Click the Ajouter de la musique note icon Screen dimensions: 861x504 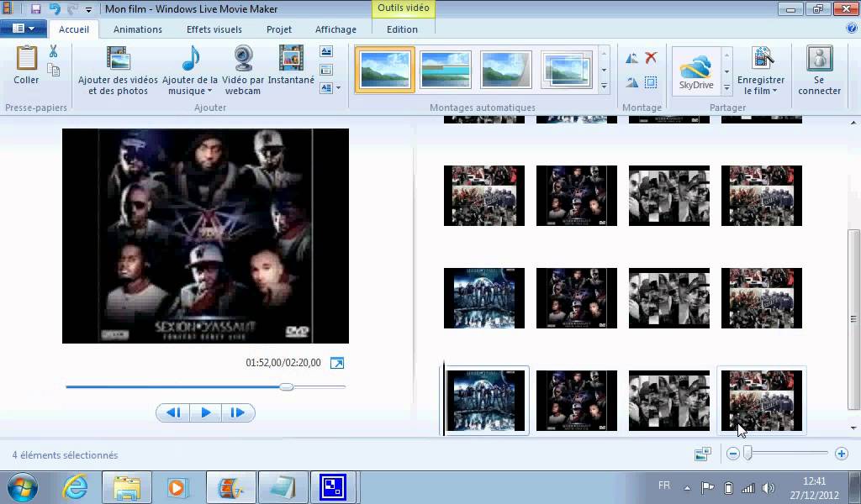[190, 58]
